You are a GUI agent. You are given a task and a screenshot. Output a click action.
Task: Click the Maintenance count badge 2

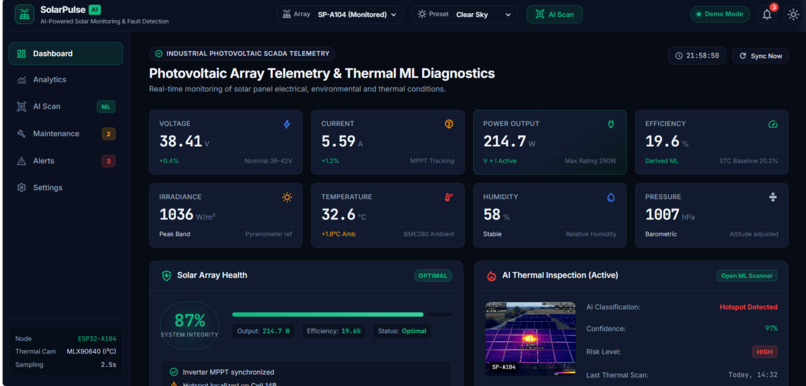[108, 134]
